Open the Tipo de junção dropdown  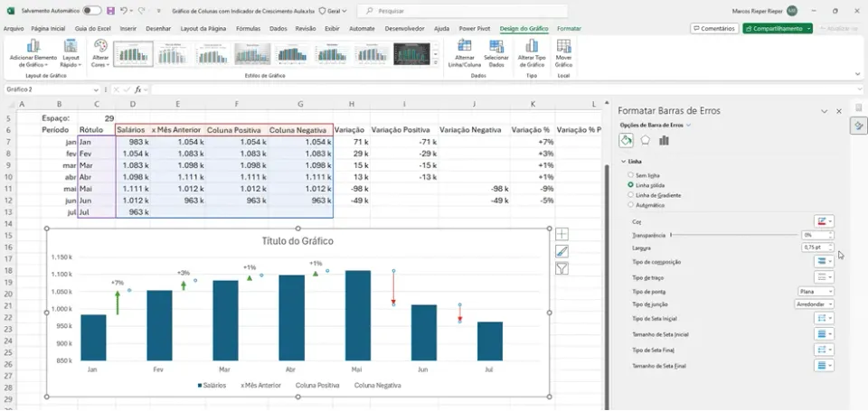click(815, 304)
